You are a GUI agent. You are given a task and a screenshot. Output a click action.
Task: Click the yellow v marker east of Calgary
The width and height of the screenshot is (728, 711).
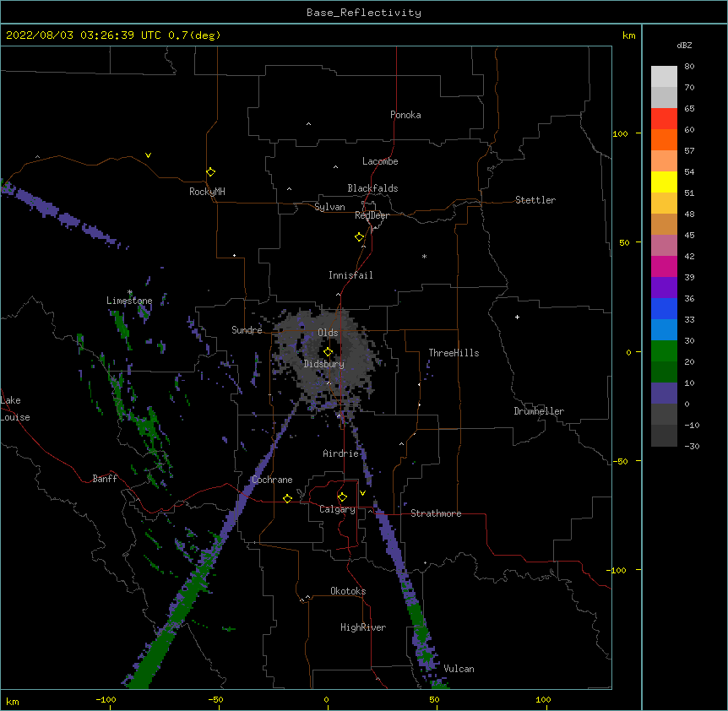click(362, 493)
